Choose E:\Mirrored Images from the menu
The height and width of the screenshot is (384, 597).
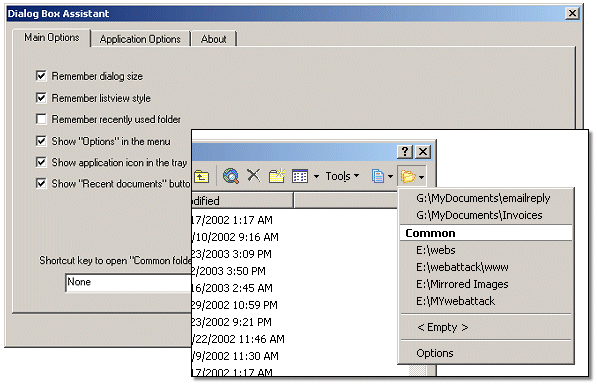pyautogui.click(x=486, y=284)
